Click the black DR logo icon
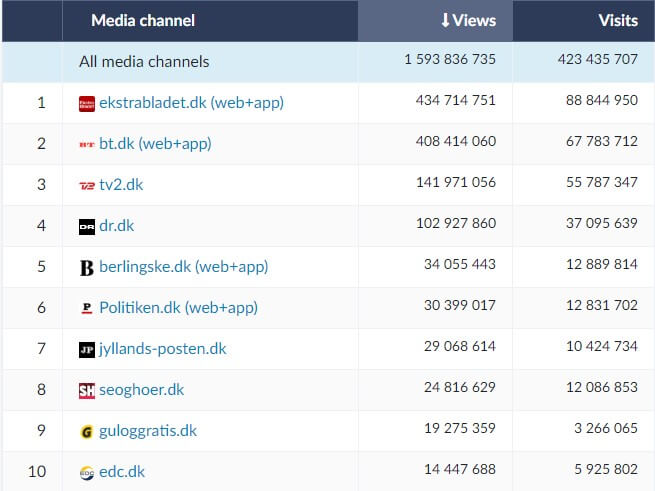This screenshot has height=491, width=655. click(x=86, y=227)
